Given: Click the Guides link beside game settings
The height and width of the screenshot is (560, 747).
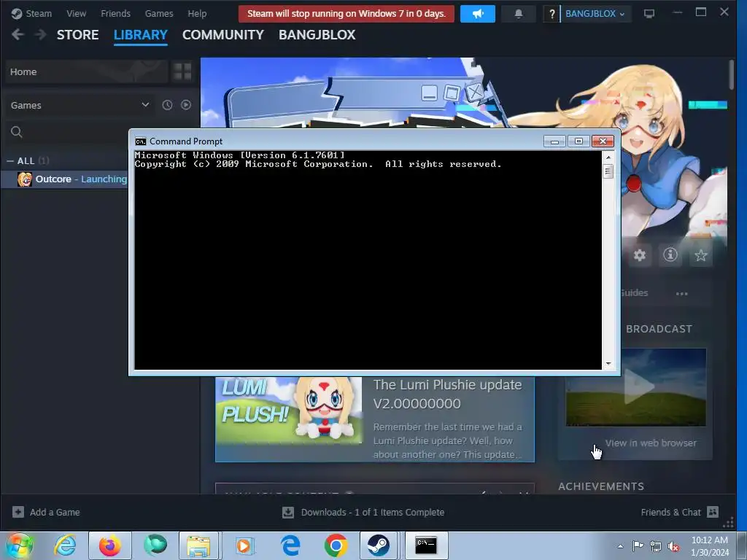Looking at the screenshot, I should tap(635, 293).
